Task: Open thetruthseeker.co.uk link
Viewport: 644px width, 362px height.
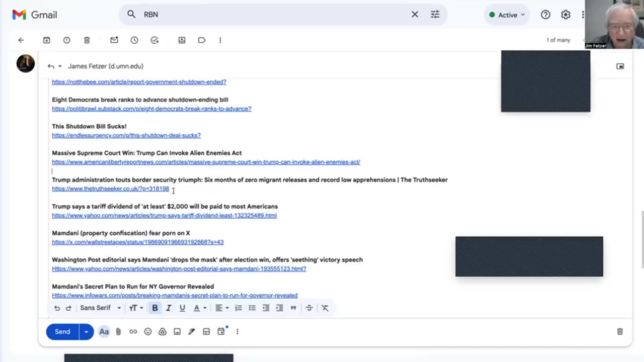Action: pyautogui.click(x=110, y=189)
